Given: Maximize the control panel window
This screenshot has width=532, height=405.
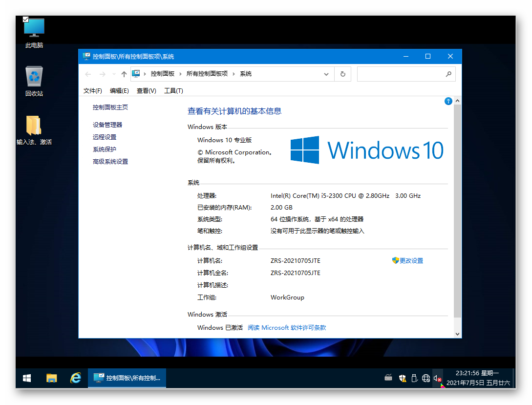Looking at the screenshot, I should 428,56.
